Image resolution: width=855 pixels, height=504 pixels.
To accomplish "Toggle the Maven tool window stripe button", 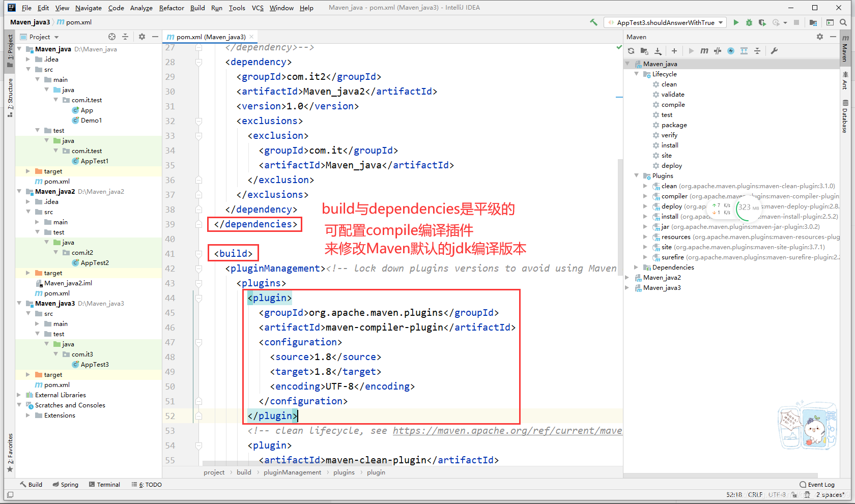I will (x=845, y=48).
